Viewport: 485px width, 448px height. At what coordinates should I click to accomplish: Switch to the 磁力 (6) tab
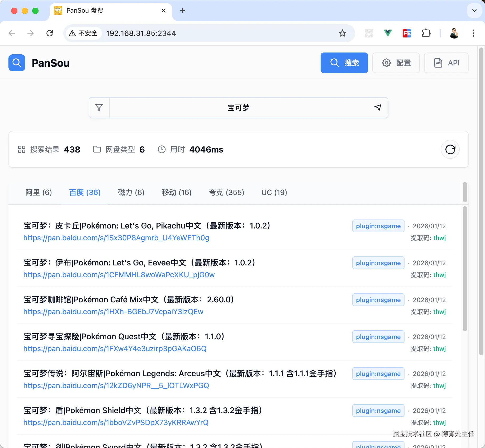(131, 193)
